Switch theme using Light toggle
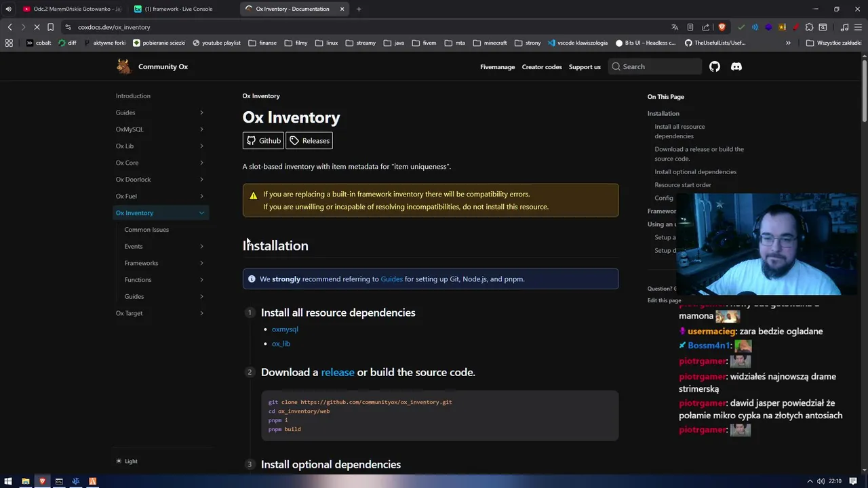 pyautogui.click(x=127, y=461)
